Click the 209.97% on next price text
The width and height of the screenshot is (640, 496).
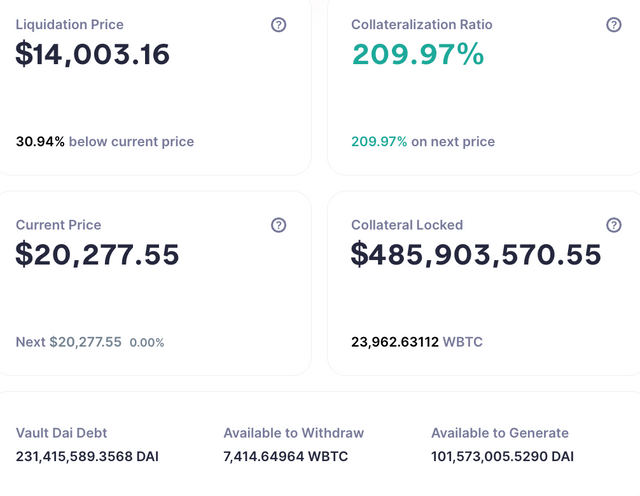(423, 142)
